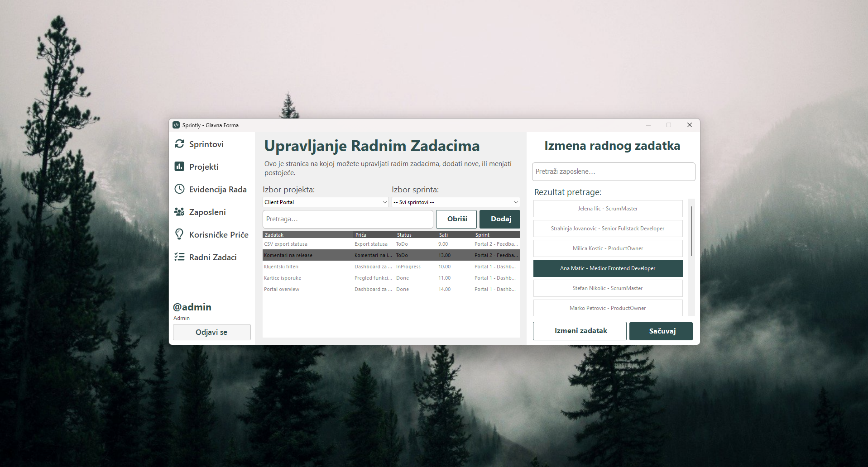Open the Izbor projekta dropdown
Image resolution: width=868 pixels, height=467 pixels.
tap(326, 202)
